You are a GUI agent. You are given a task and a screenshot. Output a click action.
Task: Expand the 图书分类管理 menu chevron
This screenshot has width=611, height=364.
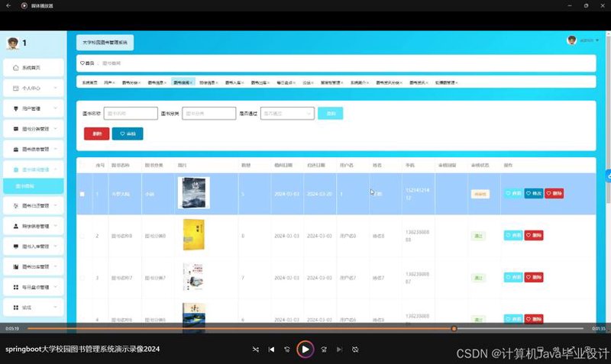pos(55,129)
